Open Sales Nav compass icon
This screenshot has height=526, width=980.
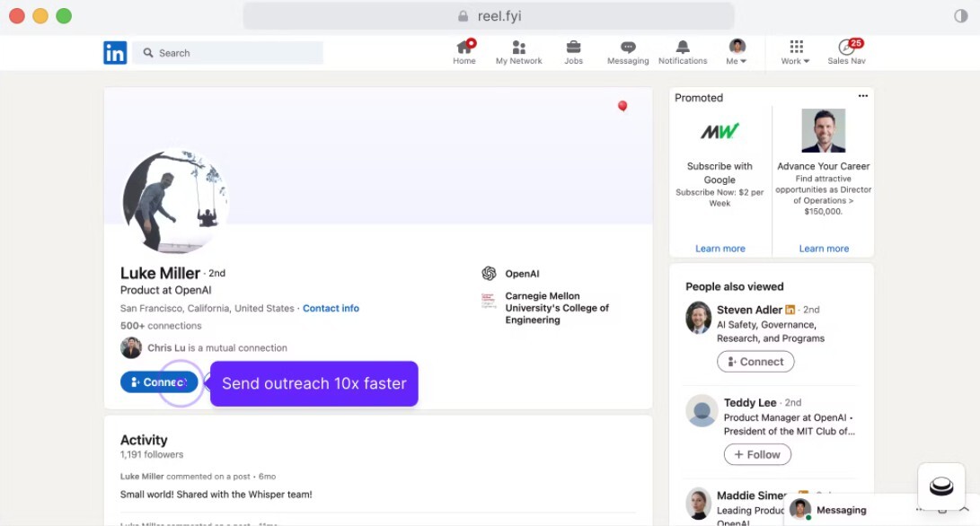pyautogui.click(x=846, y=48)
